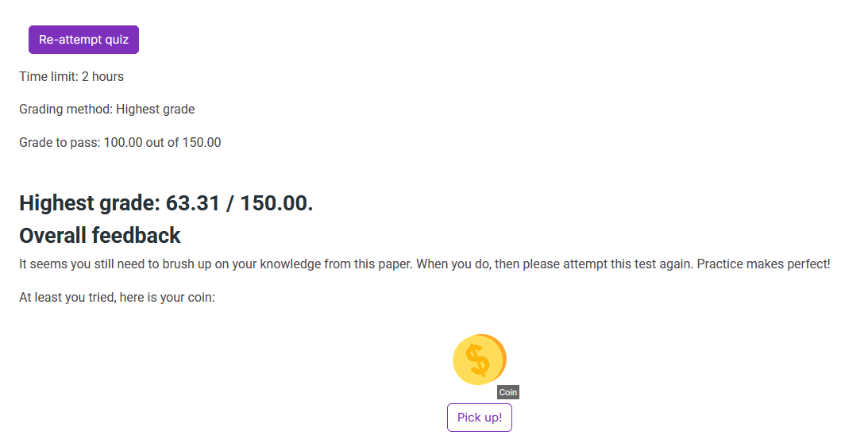Click the Re-attempt quiz button

pos(83,40)
